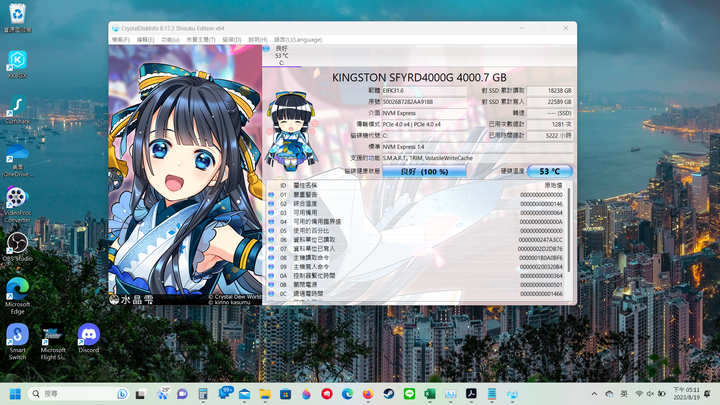
Task: Select the C: disk tab showing 良好 53 °C
Action: click(x=281, y=56)
